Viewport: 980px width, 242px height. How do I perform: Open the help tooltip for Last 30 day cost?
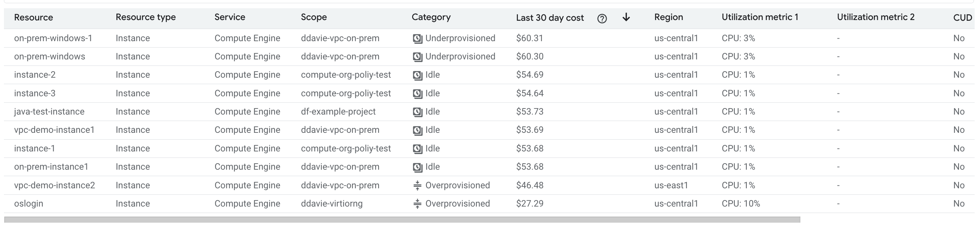602,18
